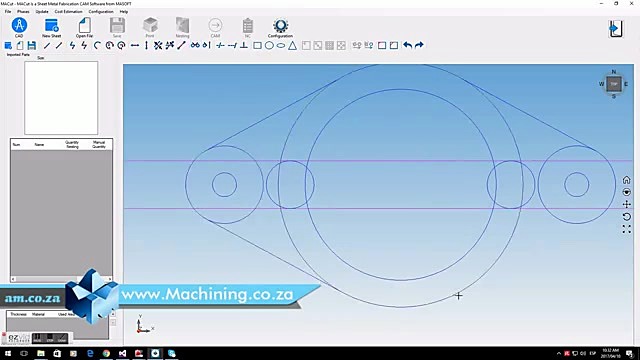Viewport: 640px width, 360px height.
Task: Open the NC clipboard icon
Action: 248,27
